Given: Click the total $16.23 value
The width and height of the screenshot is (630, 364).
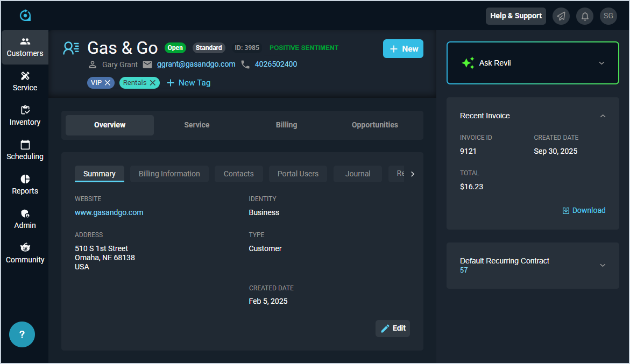Looking at the screenshot, I should 471,187.
